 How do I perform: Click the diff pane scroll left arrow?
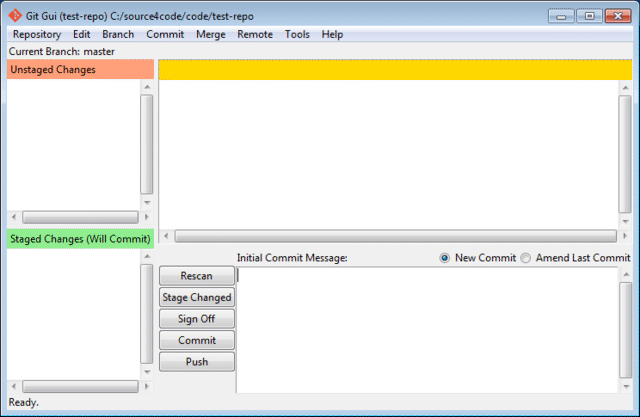pos(166,236)
